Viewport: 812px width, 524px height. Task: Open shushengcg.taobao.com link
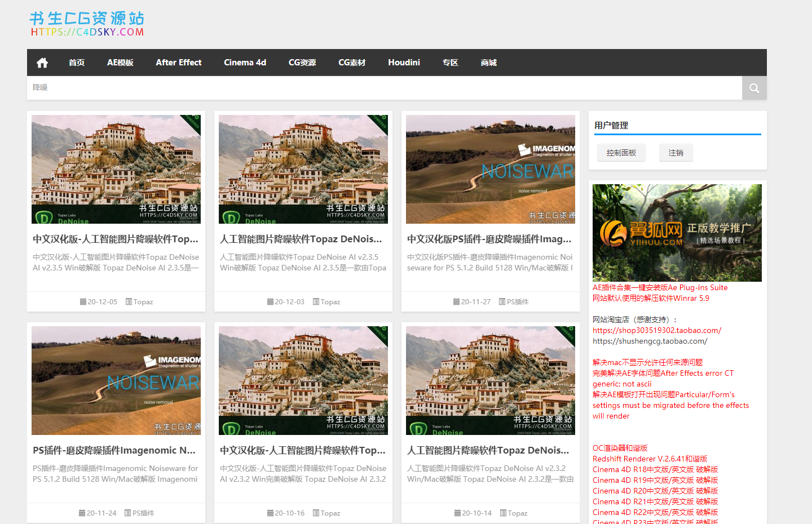(x=650, y=341)
